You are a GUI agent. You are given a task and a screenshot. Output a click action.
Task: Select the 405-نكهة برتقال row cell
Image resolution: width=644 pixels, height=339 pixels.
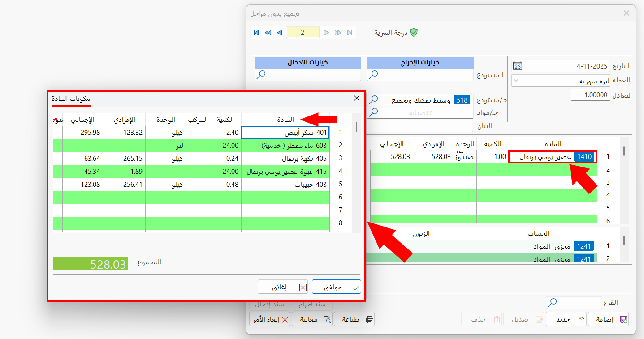point(285,159)
